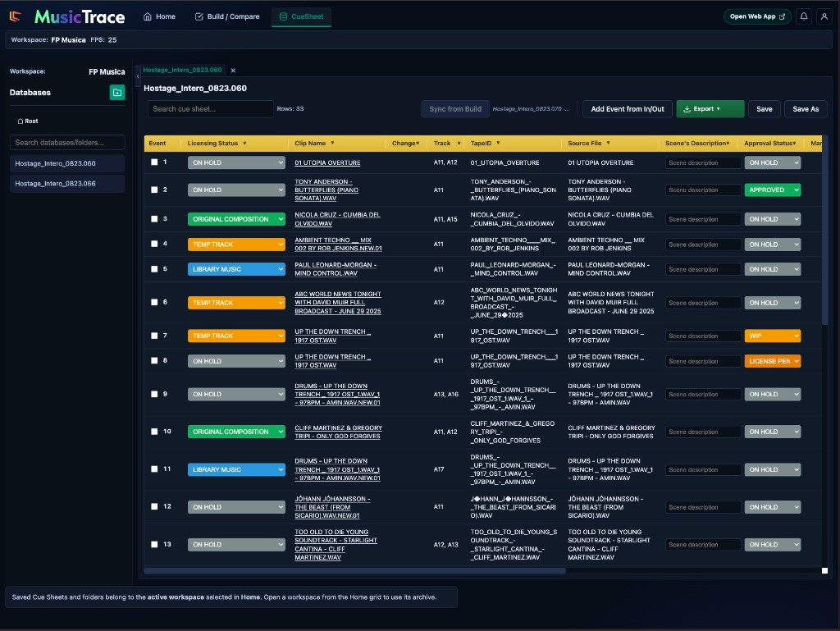
Task: Open WIP approval dropdown for event 7
Action: click(773, 336)
